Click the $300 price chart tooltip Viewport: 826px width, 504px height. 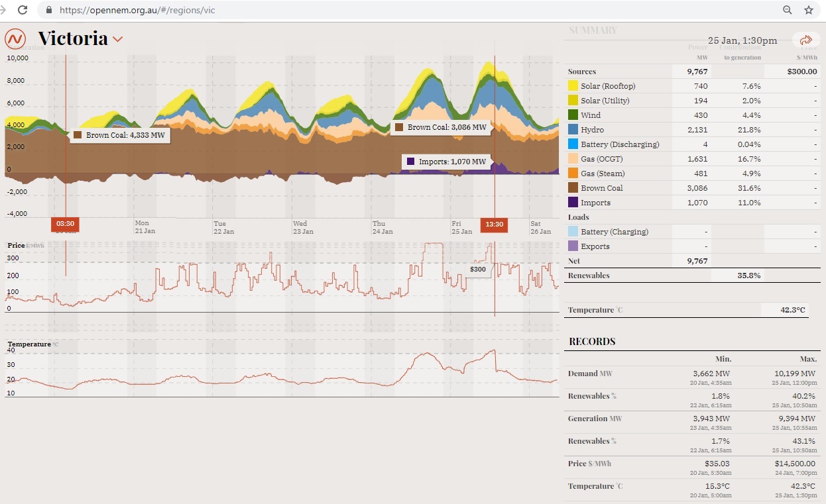pyautogui.click(x=477, y=270)
